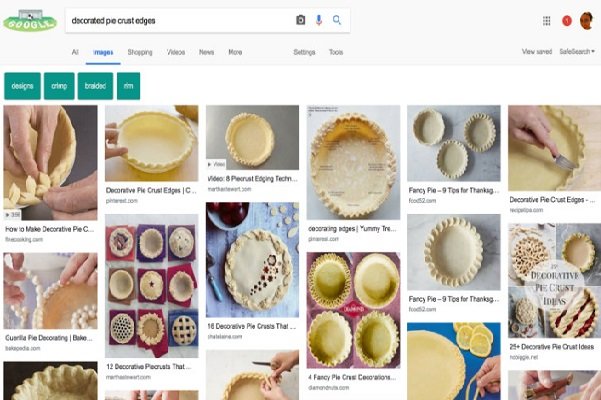Open the Settings link

[304, 52]
